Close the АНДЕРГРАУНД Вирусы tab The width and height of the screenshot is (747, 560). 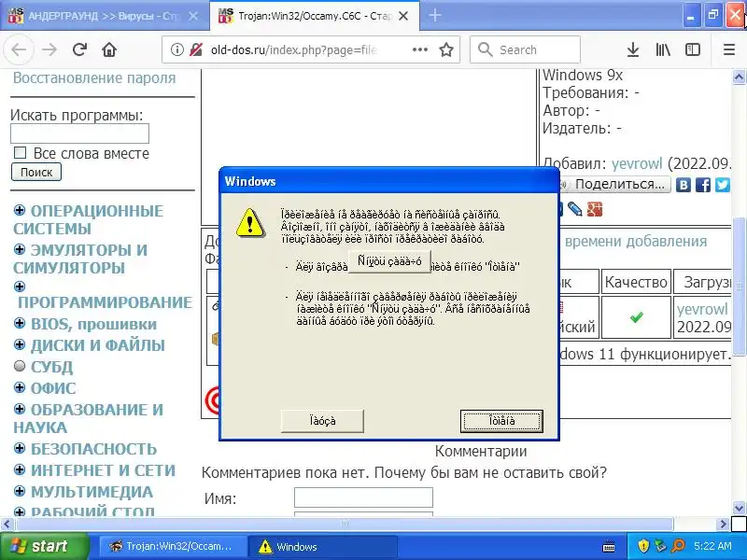(x=193, y=16)
